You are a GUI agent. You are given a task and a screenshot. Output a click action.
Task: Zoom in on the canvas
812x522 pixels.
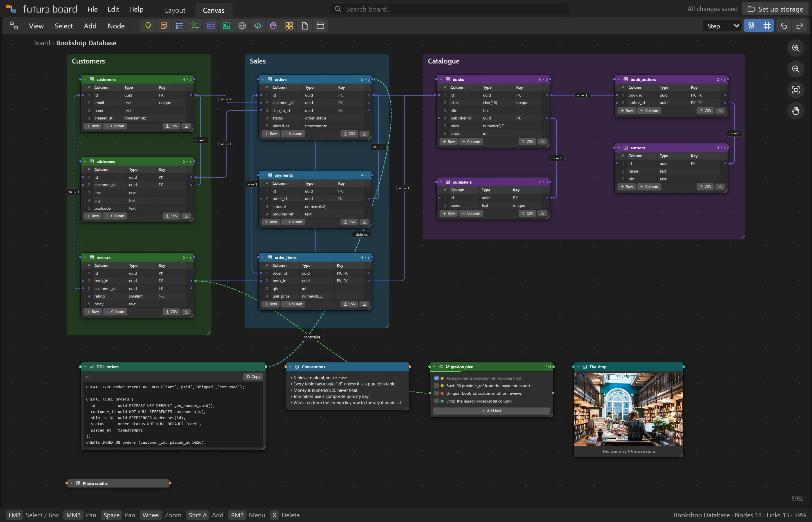click(x=795, y=48)
